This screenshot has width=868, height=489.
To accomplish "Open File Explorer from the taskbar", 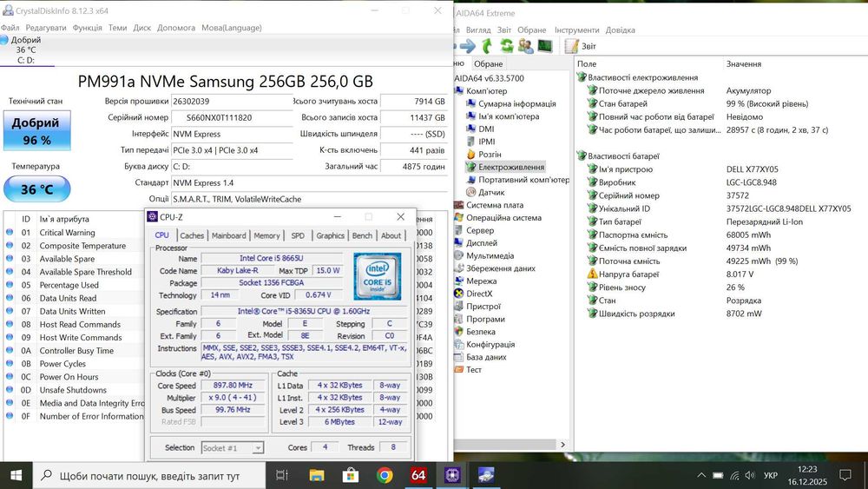I will coord(317,475).
